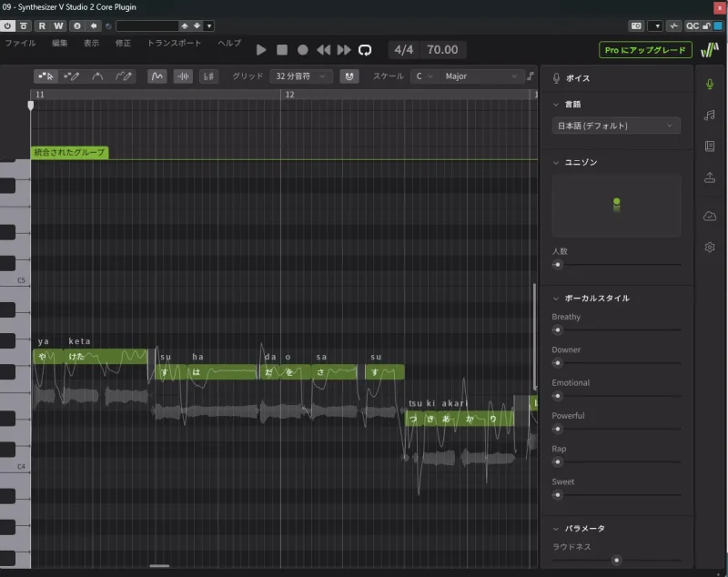The height and width of the screenshot is (577, 728).
Task: Click the note icon right of Major
Action: pos(531,76)
